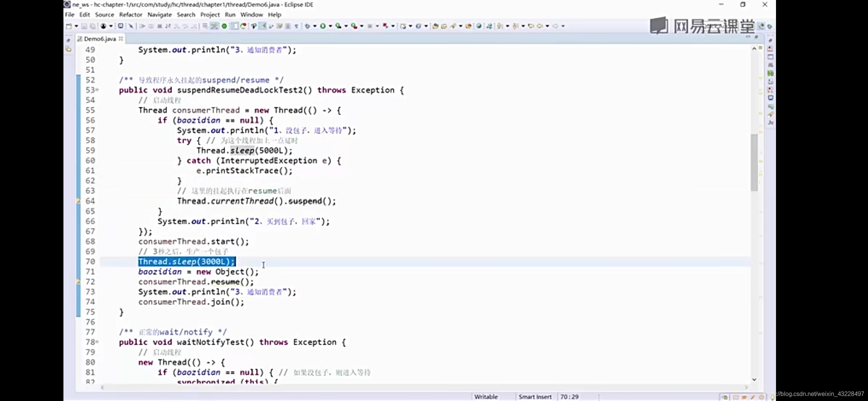Close the Demo6.java tab
868x401 pixels.
point(121,39)
